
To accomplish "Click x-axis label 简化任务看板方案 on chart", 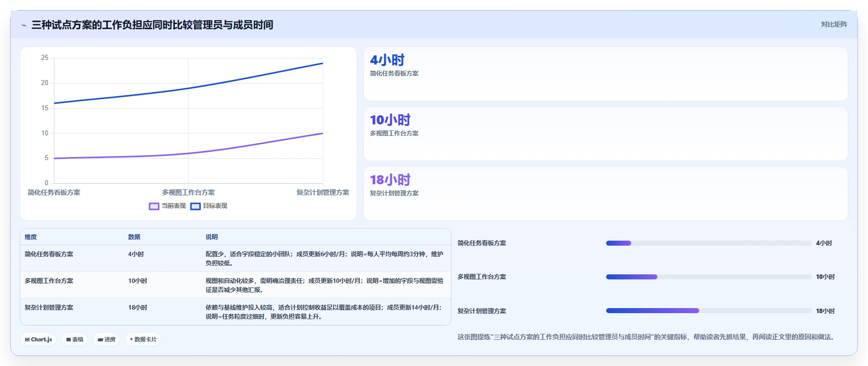I will pos(54,192).
